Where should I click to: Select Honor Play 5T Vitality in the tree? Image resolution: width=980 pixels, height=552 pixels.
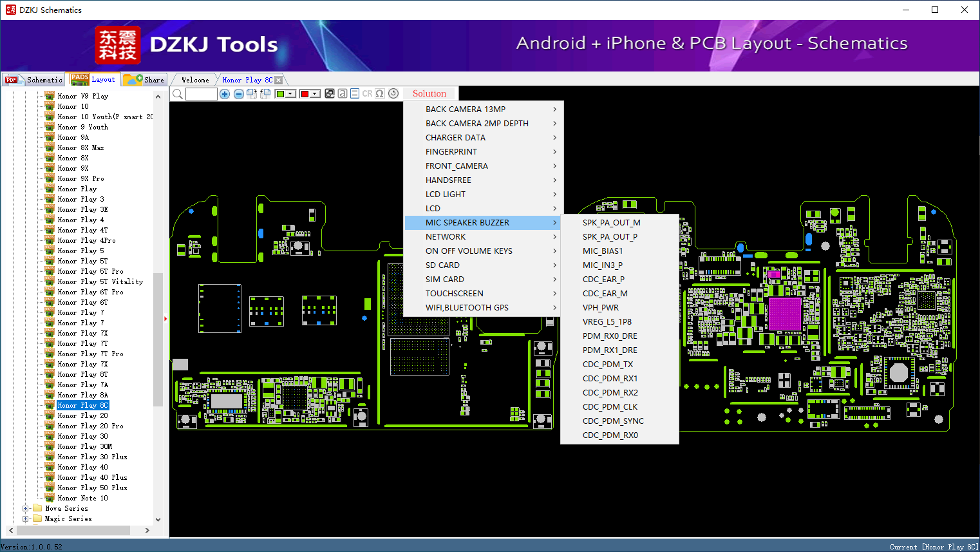100,281
